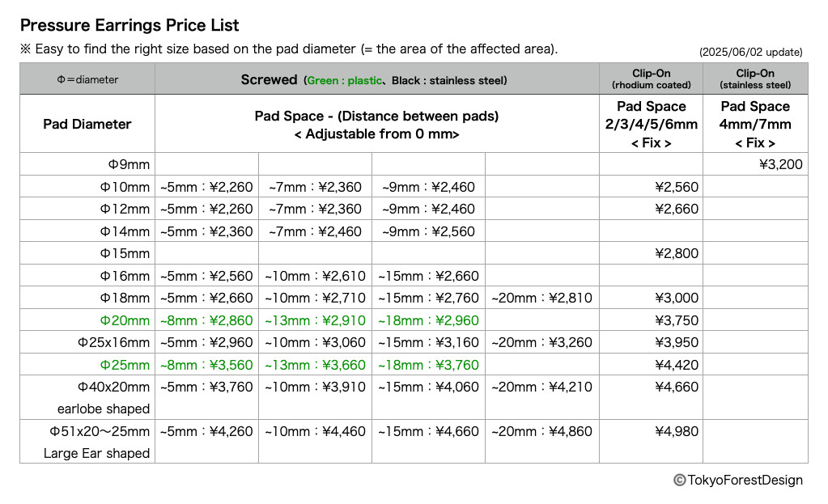Select the green Φ25mm row label

125,365
